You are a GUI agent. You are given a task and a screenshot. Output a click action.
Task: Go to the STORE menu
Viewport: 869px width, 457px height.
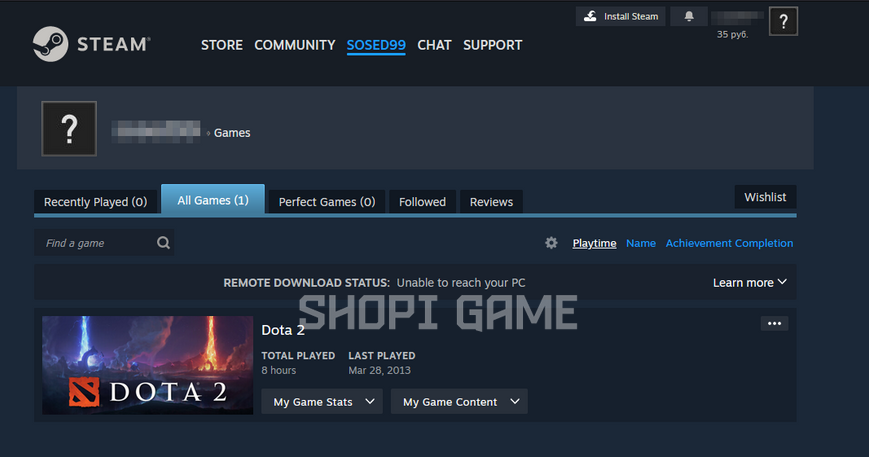tap(222, 45)
